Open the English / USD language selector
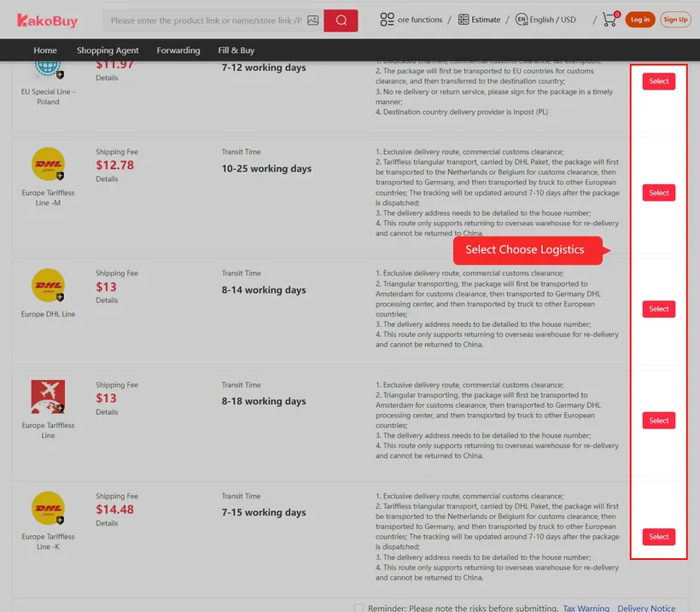The width and height of the screenshot is (700, 612). point(552,20)
